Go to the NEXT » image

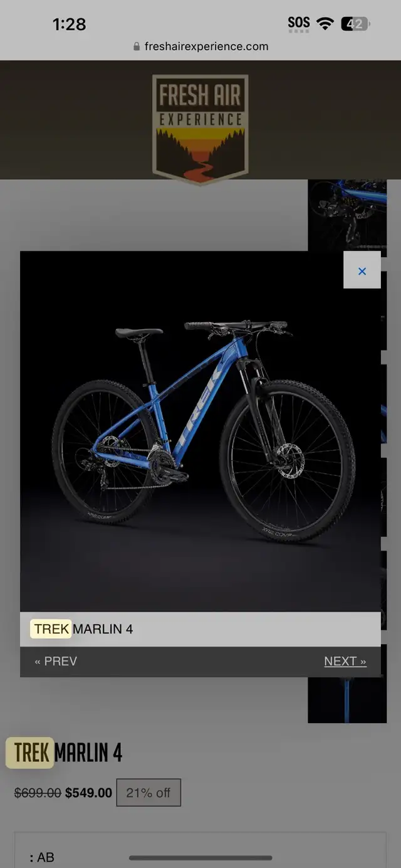pyautogui.click(x=345, y=661)
